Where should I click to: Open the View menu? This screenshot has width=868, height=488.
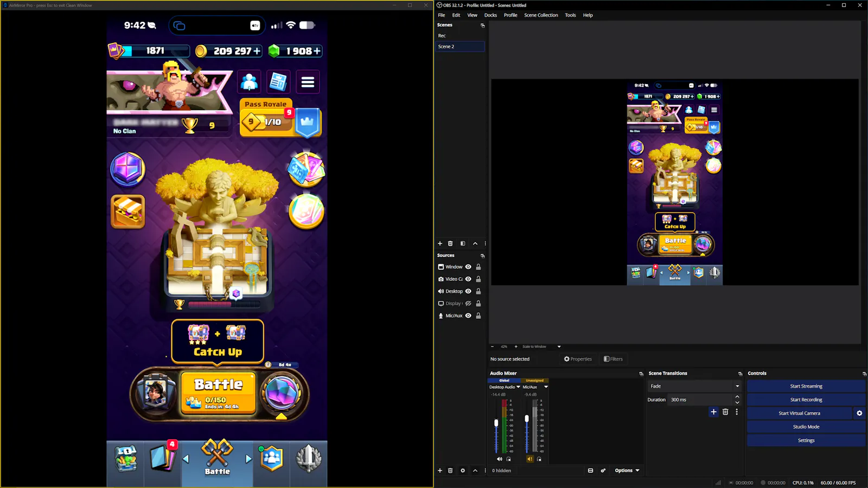pyautogui.click(x=473, y=15)
